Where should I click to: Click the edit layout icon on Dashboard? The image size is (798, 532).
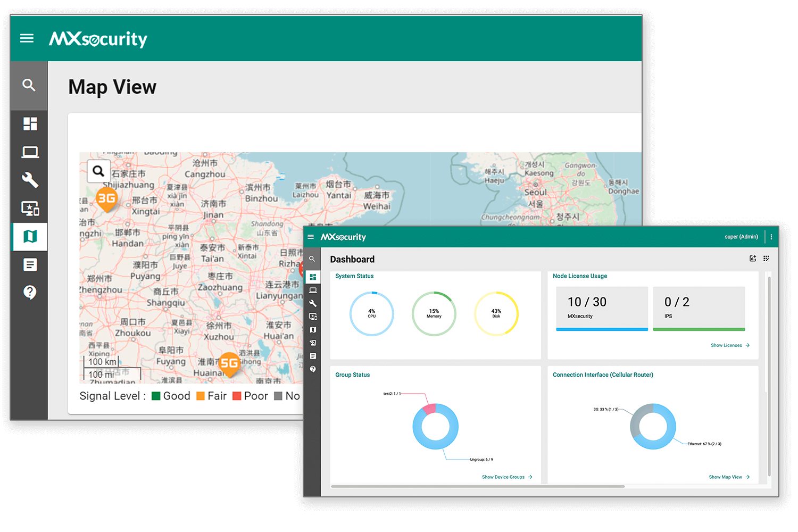click(x=766, y=259)
